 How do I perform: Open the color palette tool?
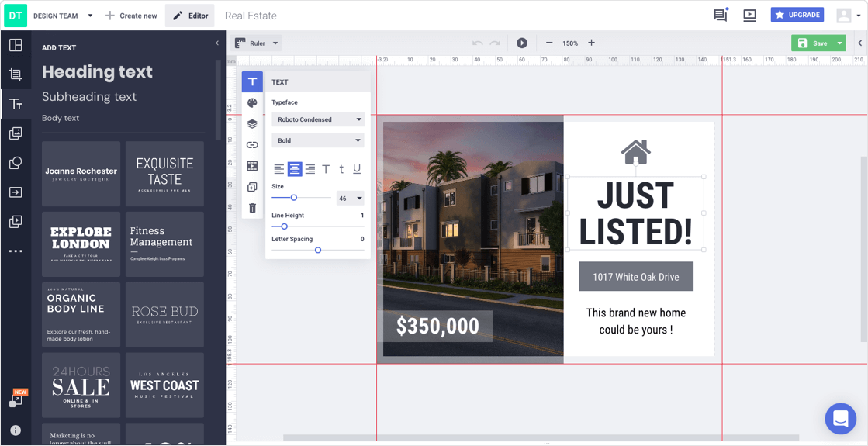252,103
